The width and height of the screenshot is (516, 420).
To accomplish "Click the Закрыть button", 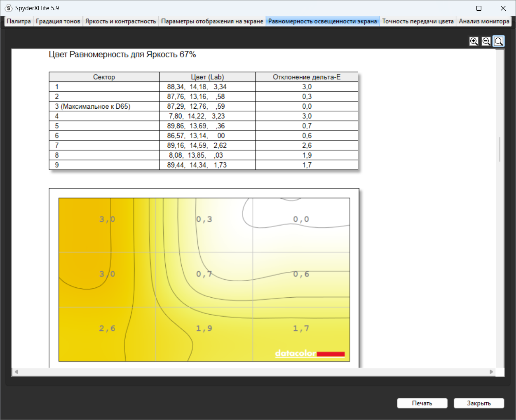I will [x=479, y=403].
